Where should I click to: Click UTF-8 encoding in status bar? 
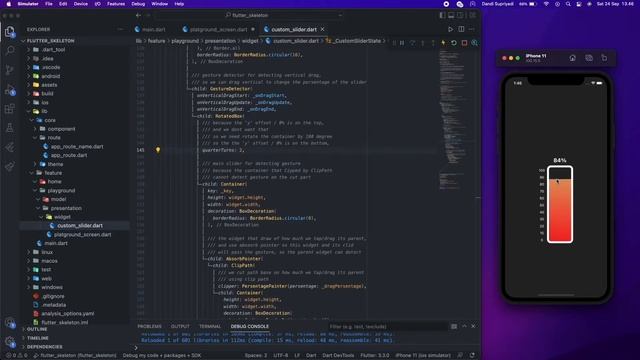[280, 356]
